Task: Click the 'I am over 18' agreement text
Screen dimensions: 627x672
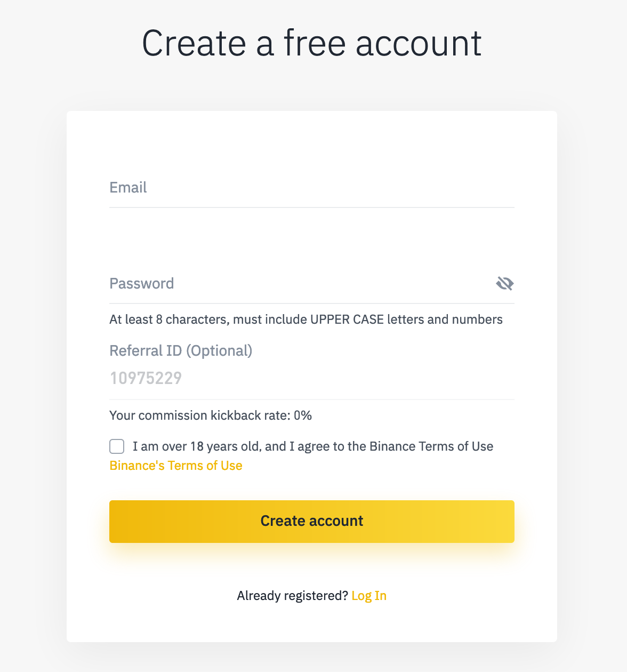Action: pos(313,446)
